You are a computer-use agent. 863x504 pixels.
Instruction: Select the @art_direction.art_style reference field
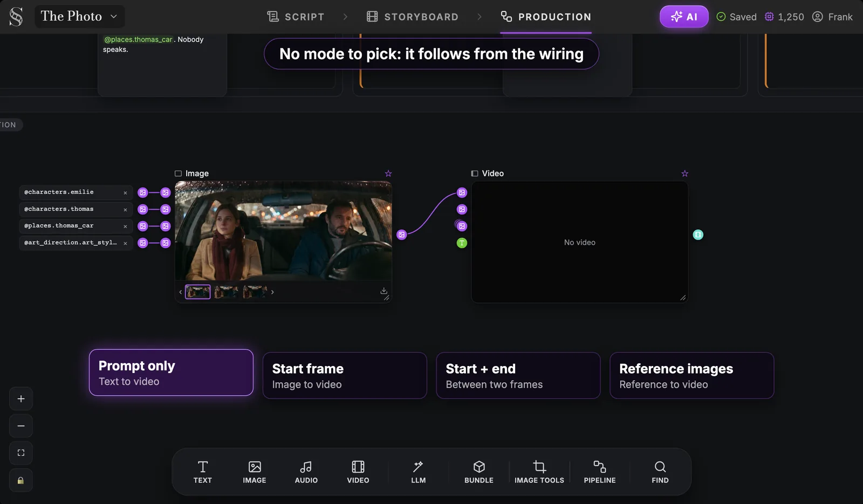click(x=76, y=243)
